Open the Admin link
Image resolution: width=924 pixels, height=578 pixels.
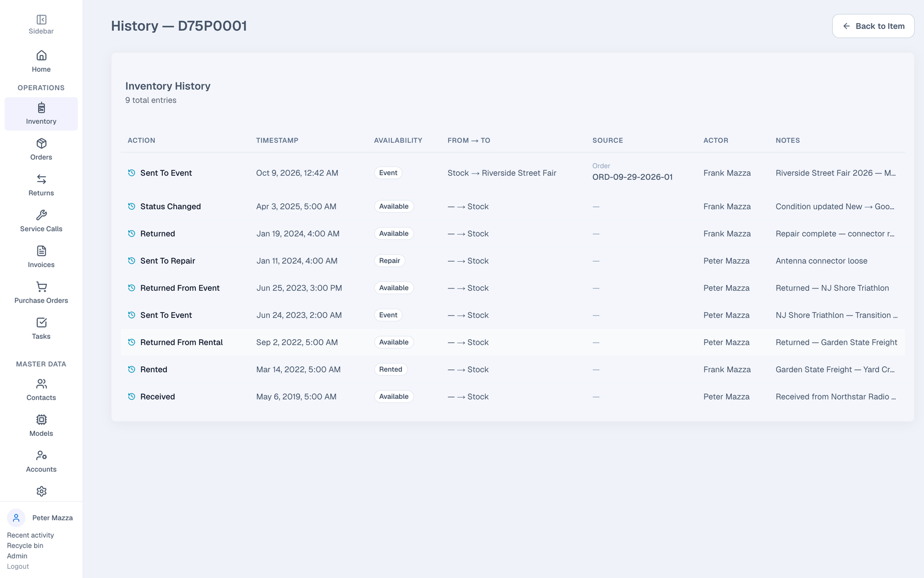(17, 556)
